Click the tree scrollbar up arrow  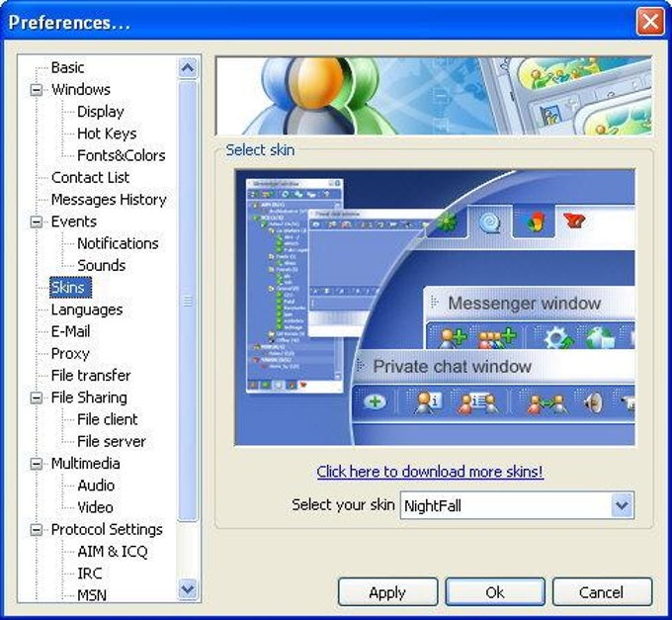188,68
